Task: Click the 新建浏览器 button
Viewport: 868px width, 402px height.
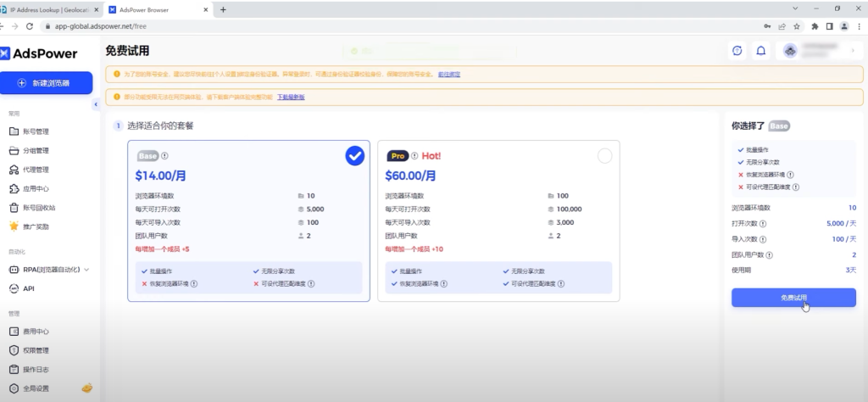Action: tap(46, 83)
